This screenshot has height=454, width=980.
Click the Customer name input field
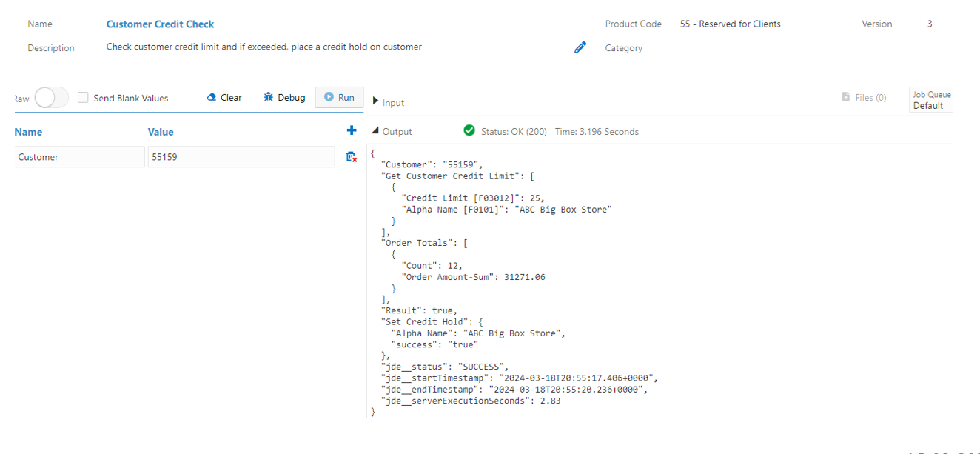(79, 156)
